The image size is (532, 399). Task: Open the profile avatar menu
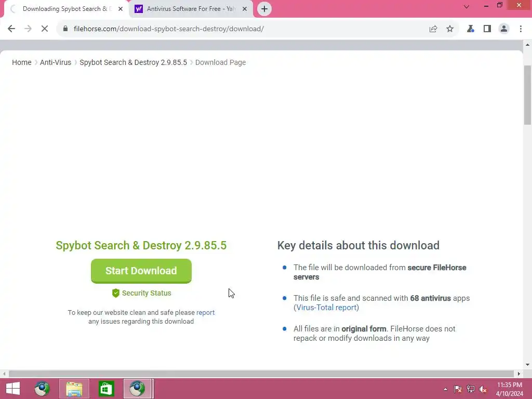[x=504, y=29]
